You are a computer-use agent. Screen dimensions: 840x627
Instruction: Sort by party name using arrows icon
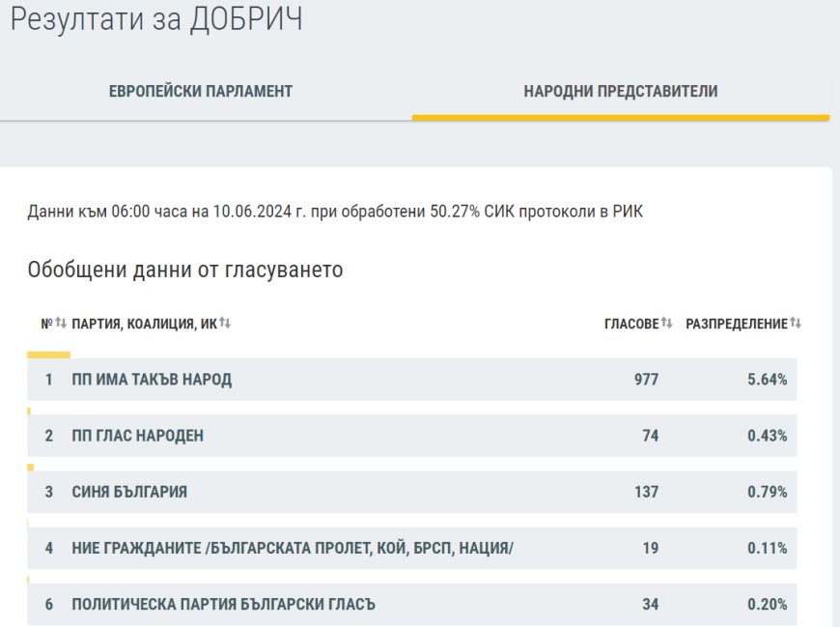point(225,323)
